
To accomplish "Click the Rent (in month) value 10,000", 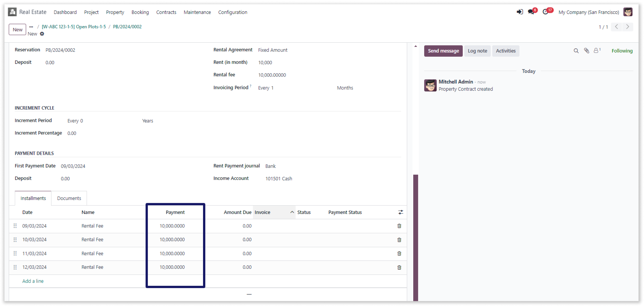I will coord(265,63).
